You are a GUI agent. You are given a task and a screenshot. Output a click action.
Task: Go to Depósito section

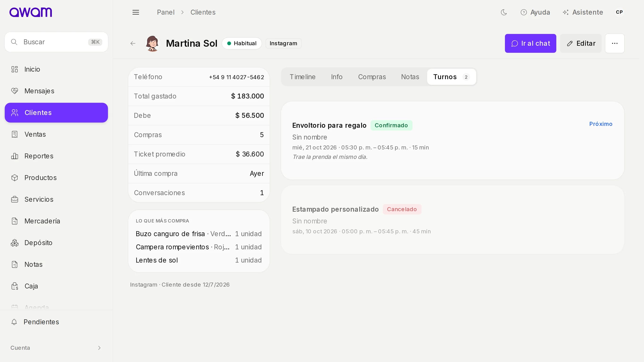(56, 243)
